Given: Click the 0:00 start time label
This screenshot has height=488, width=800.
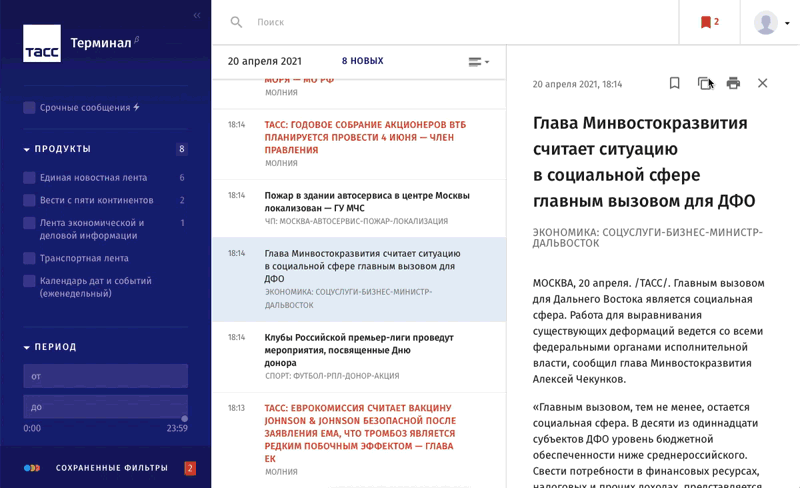Looking at the screenshot, I should 32,428.
